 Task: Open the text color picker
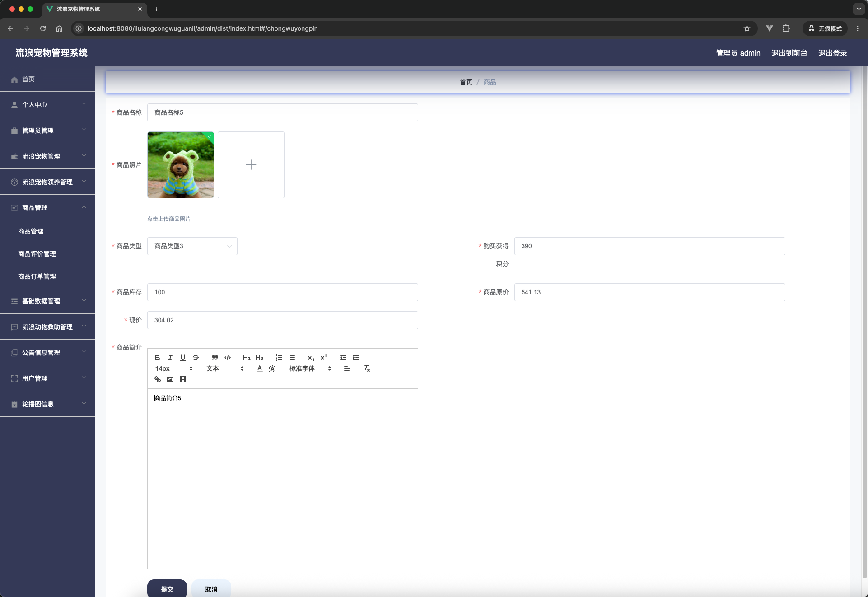click(x=260, y=368)
